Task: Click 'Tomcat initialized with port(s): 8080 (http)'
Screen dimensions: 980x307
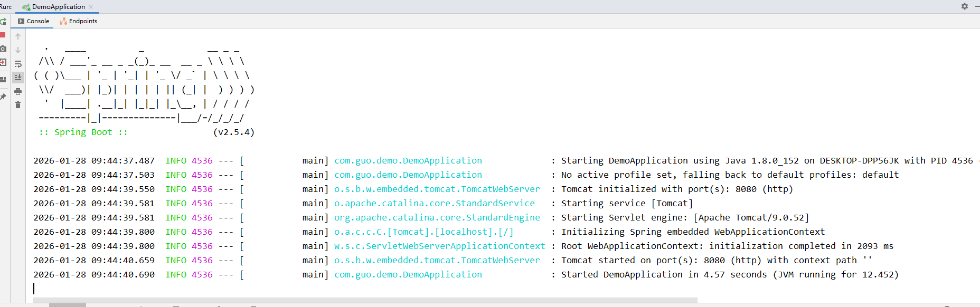Action: tap(677, 189)
